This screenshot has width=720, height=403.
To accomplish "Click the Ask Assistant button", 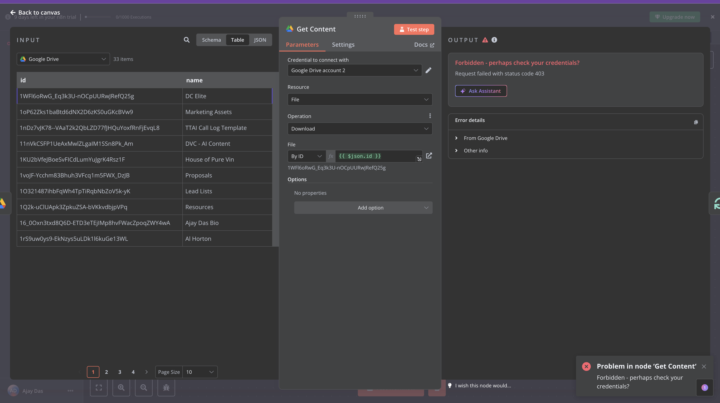I will pyautogui.click(x=481, y=91).
